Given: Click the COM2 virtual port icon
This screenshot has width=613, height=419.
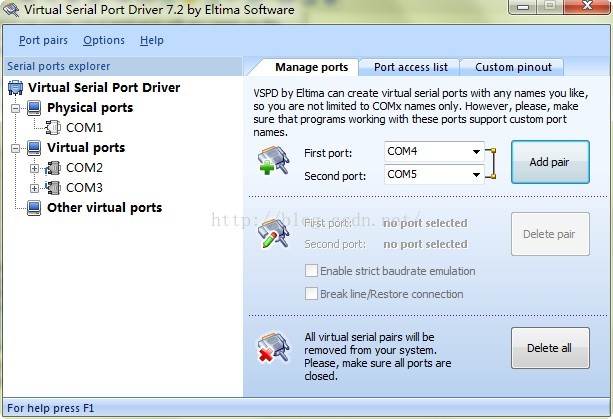Looking at the screenshot, I should point(53,168).
